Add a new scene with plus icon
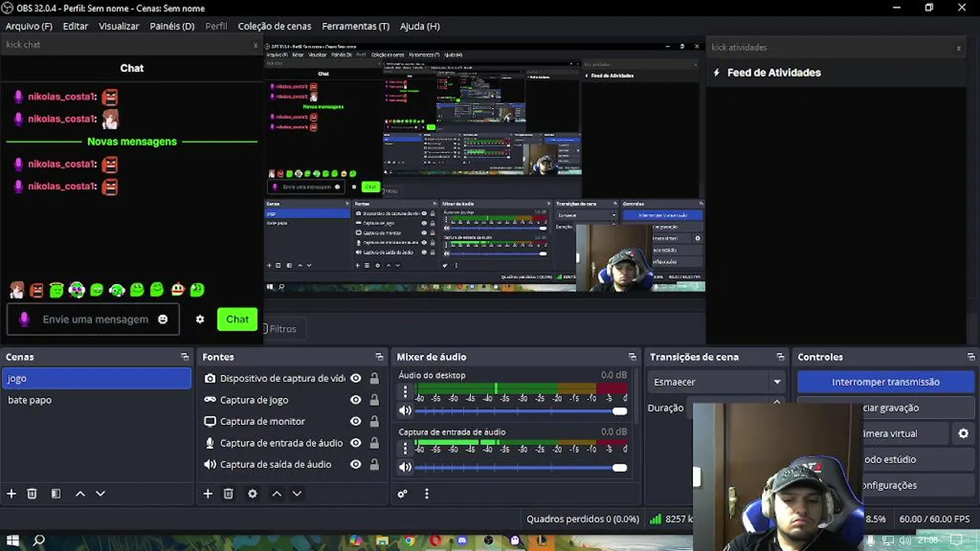Image resolution: width=980 pixels, height=551 pixels. [11, 494]
